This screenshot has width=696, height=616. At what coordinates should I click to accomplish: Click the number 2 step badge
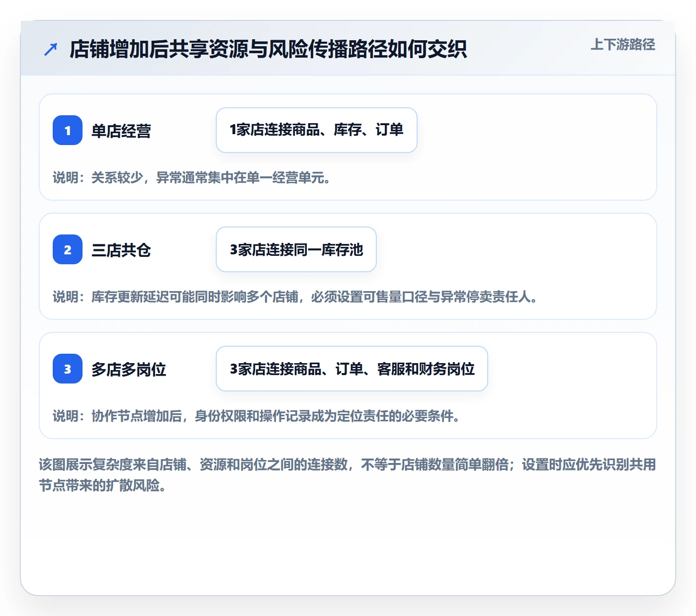68,249
